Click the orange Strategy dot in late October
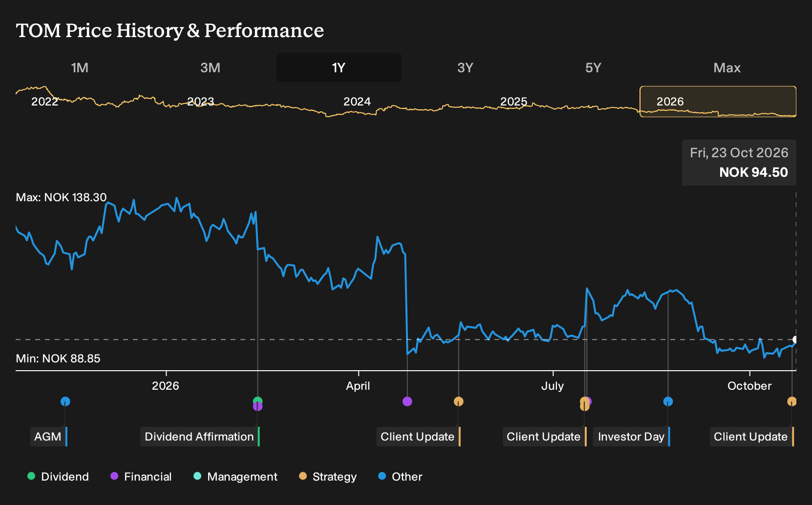The image size is (812, 505). pos(792,401)
